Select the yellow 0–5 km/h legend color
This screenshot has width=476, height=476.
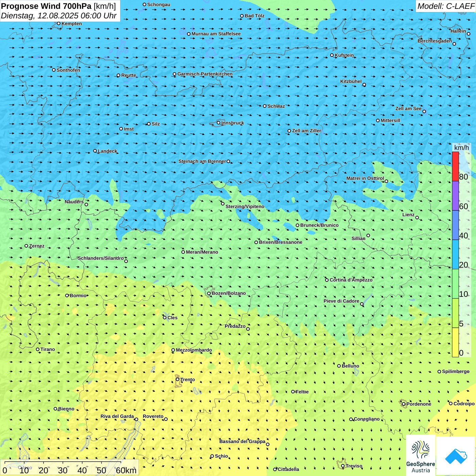tap(455, 342)
